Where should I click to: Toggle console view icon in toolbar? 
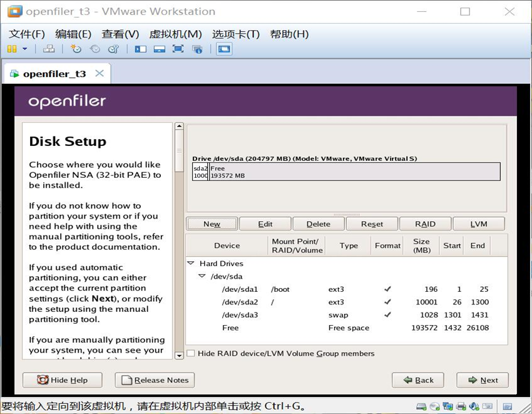tap(224, 49)
